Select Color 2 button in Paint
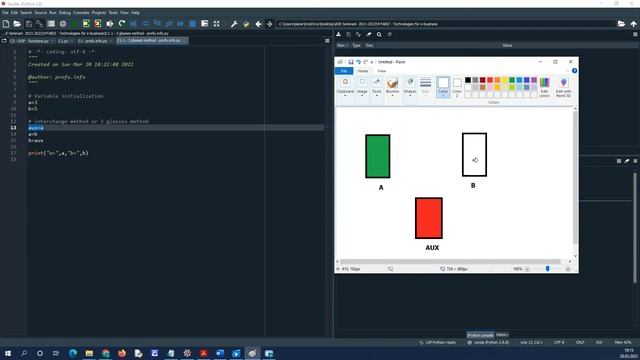The height and width of the screenshot is (360, 640). tap(457, 87)
